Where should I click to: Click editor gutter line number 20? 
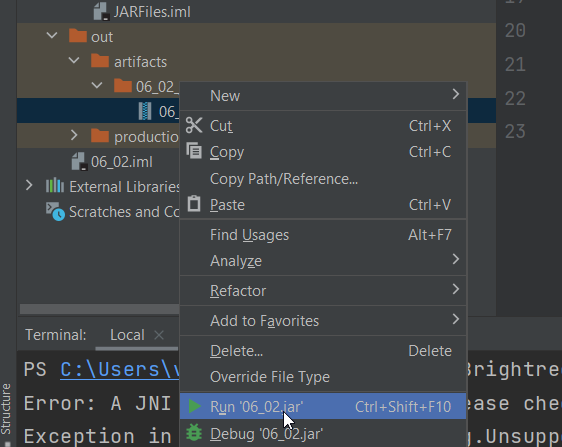(515, 30)
